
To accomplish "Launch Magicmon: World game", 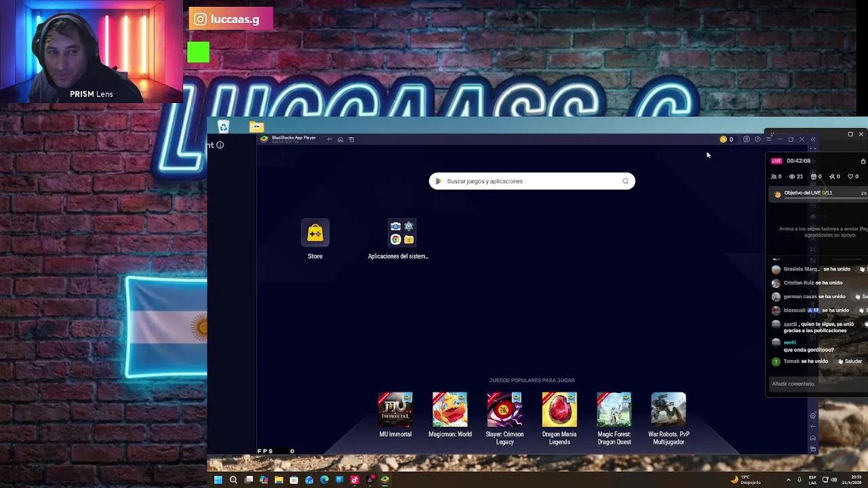I will point(450,409).
